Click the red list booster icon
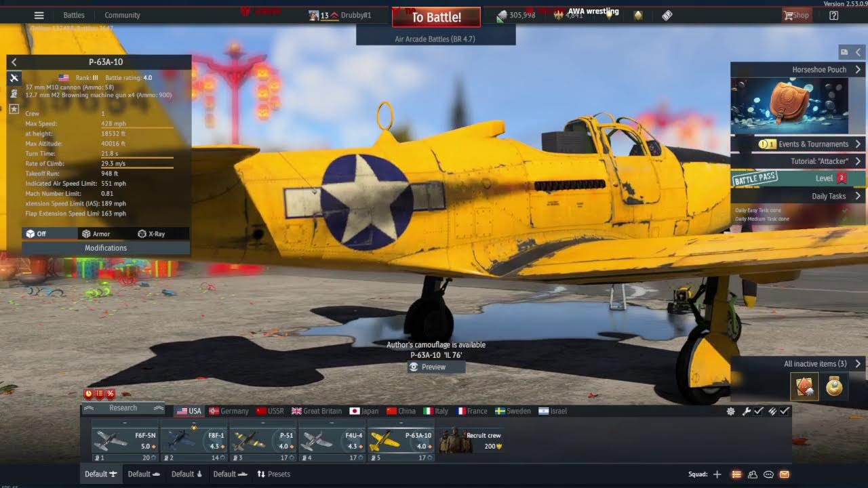The image size is (868, 488). [100, 394]
